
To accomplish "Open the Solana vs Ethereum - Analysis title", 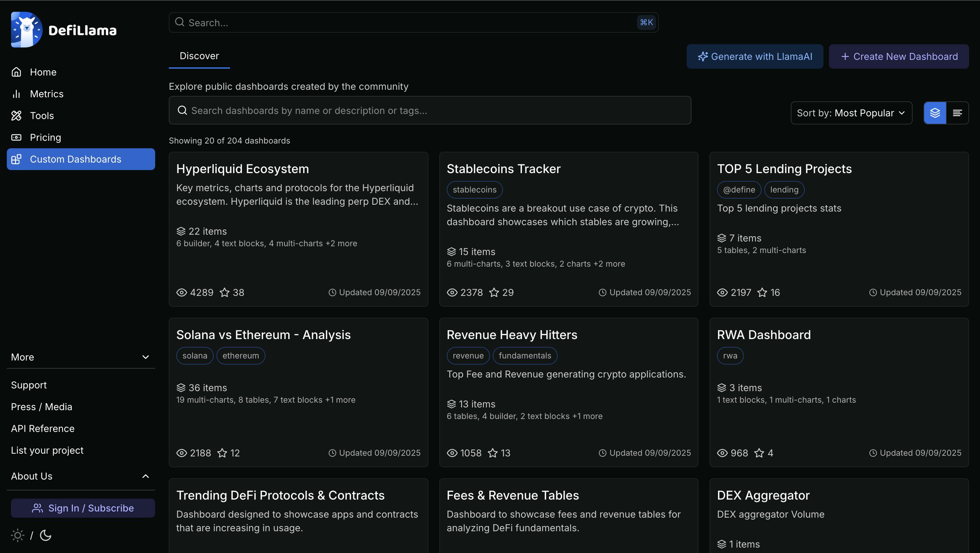I will click(263, 335).
